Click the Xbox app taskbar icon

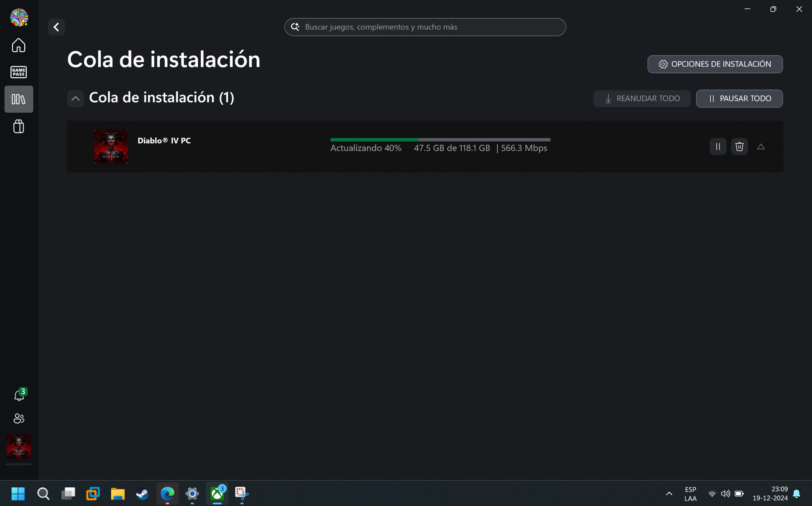coord(217,493)
